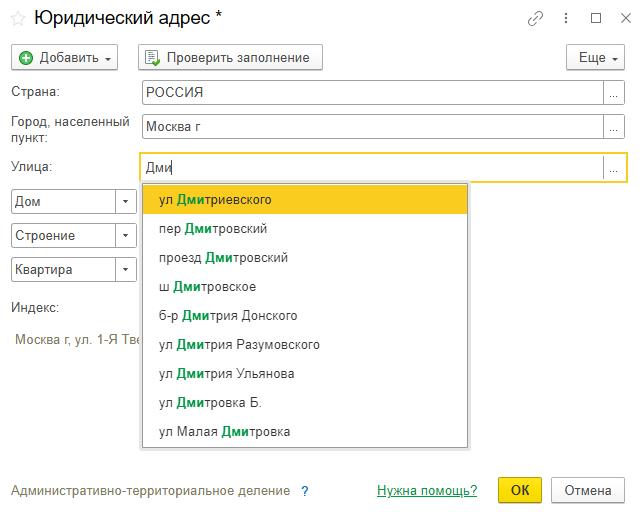Select suggestion ул Дмитровка Б.
Viewport: 643px width, 515px height.
tap(305, 403)
